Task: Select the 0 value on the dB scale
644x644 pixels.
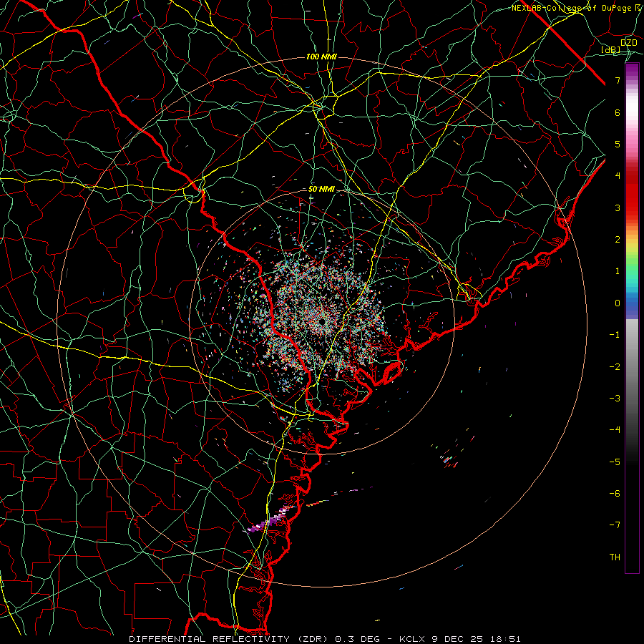Action: pyautogui.click(x=618, y=303)
